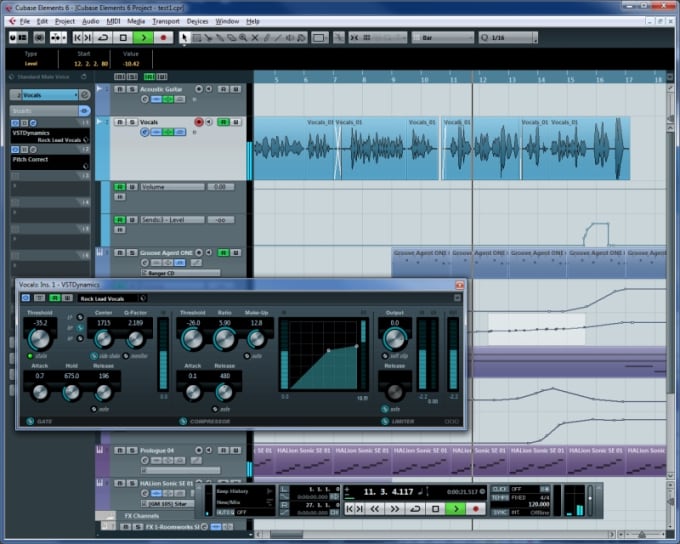Go to previous marker in top toolbar
Screen dimensions: 680x544
(x=77, y=38)
